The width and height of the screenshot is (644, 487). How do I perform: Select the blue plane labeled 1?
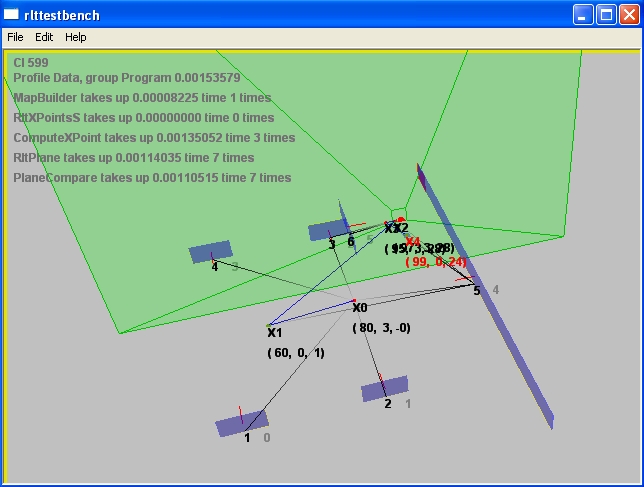(242, 423)
